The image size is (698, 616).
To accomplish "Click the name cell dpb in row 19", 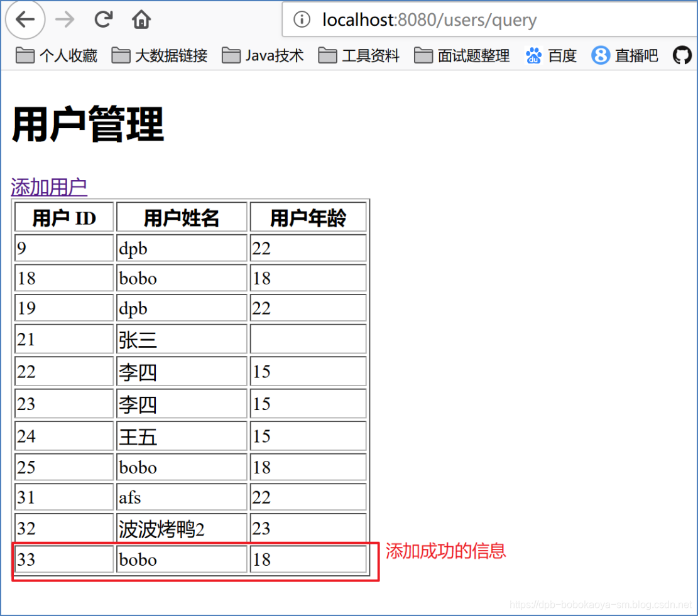I will click(x=182, y=308).
